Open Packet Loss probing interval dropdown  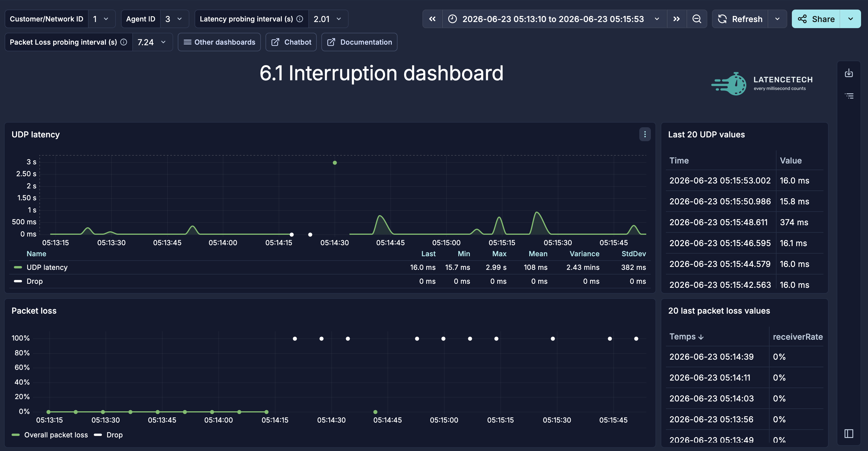pyautogui.click(x=152, y=42)
